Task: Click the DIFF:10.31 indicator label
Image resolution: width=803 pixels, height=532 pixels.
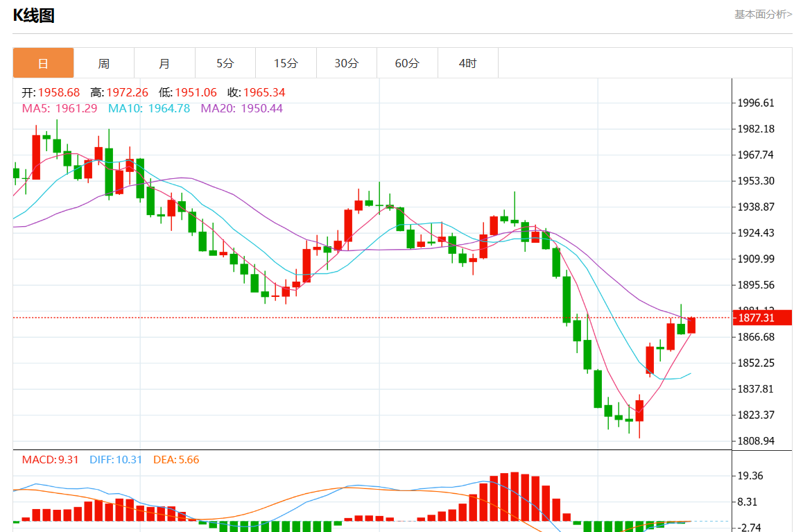Action: point(116,460)
